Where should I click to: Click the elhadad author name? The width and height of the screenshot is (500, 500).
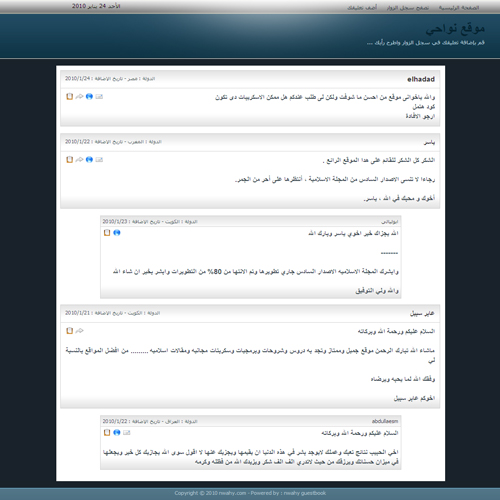tap(421, 79)
